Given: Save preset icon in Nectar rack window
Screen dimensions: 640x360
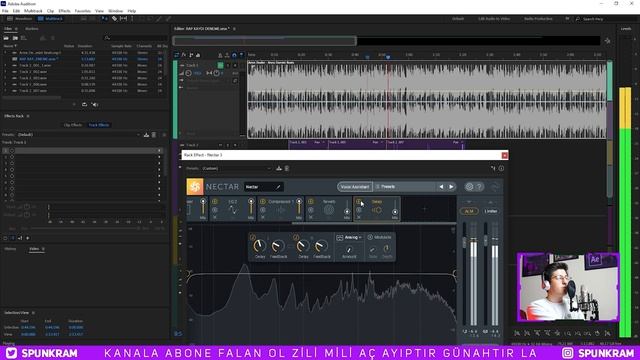Looking at the screenshot, I should pos(279,168).
